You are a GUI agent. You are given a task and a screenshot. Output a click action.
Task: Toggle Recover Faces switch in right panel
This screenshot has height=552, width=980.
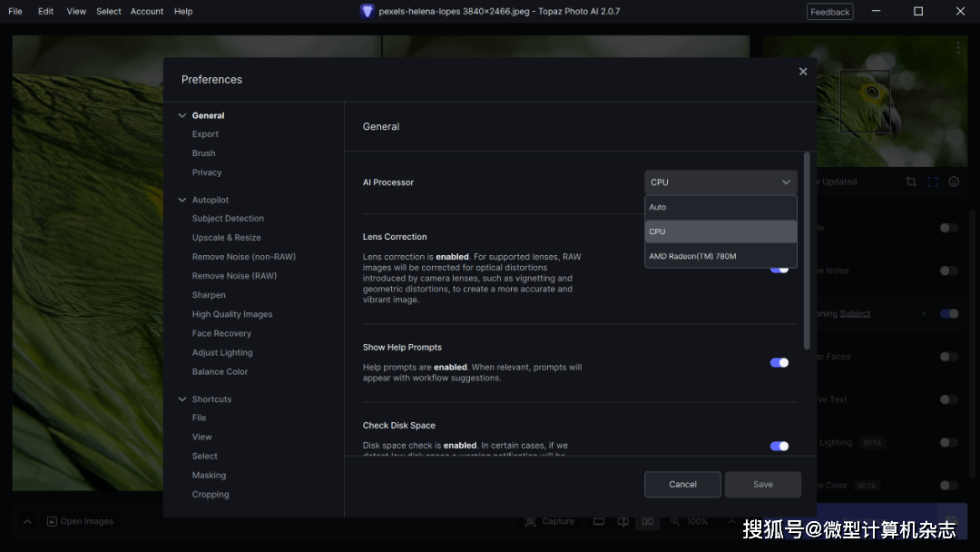(x=949, y=356)
